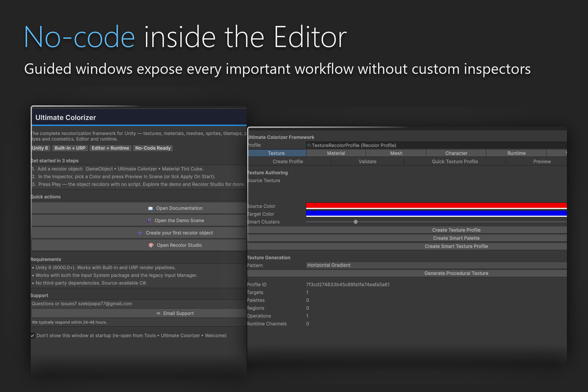This screenshot has width=588, height=392.
Task: Open the Pattern dropdown showing Horizontal Gradient
Action: [x=436, y=265]
